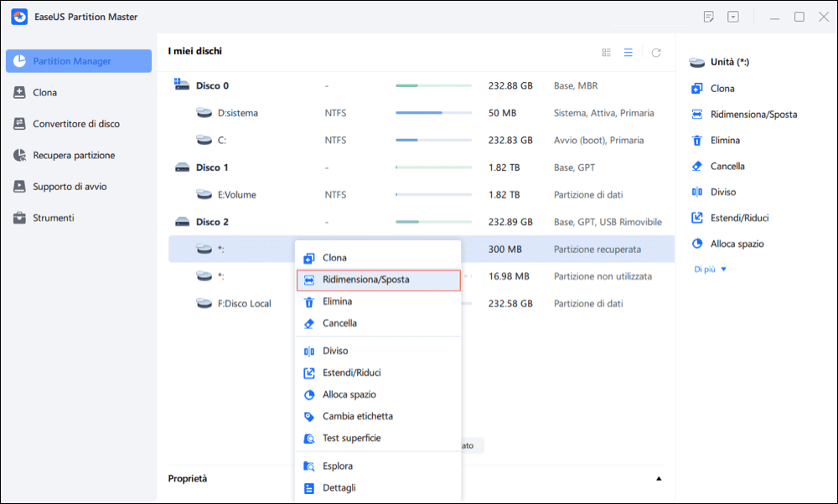
Task: Choose Cambia etichetta from the context menu
Action: coord(378,416)
